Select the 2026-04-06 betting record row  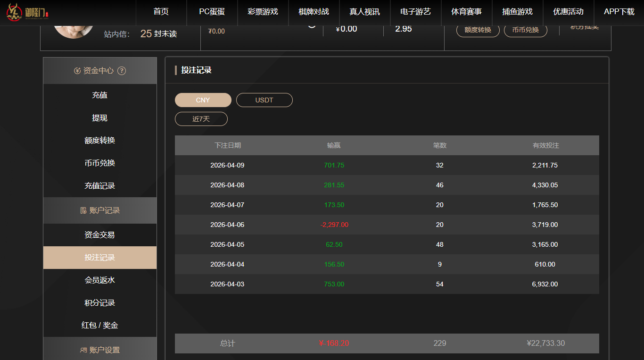(387, 225)
